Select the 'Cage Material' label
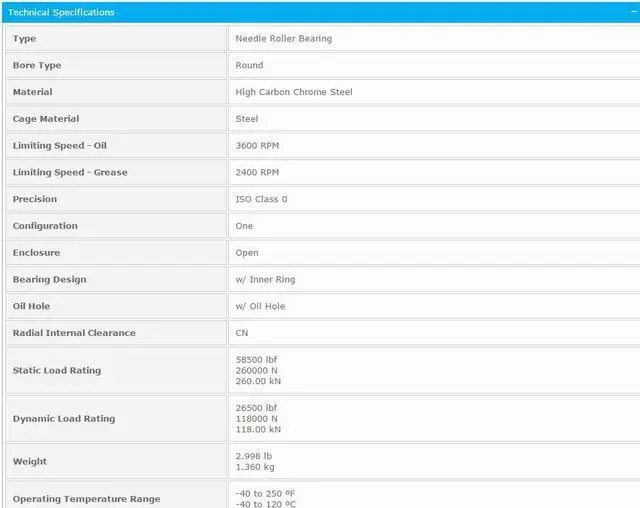Viewport: 640px width, 508px height. click(x=46, y=119)
